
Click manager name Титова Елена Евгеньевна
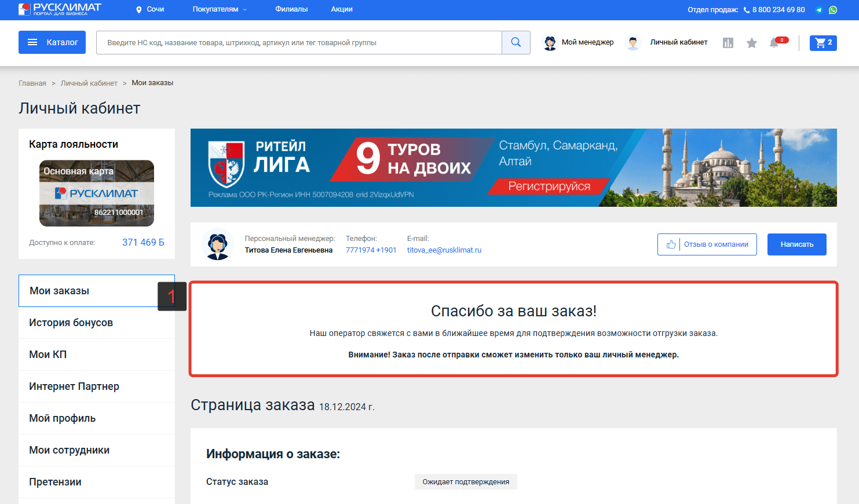pyautogui.click(x=288, y=250)
